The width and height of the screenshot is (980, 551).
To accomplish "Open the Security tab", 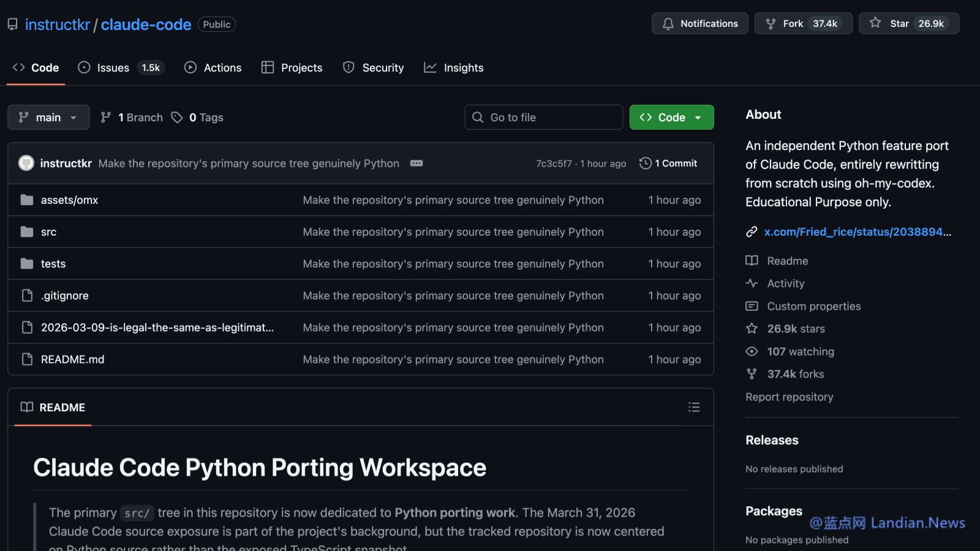I will tap(374, 68).
